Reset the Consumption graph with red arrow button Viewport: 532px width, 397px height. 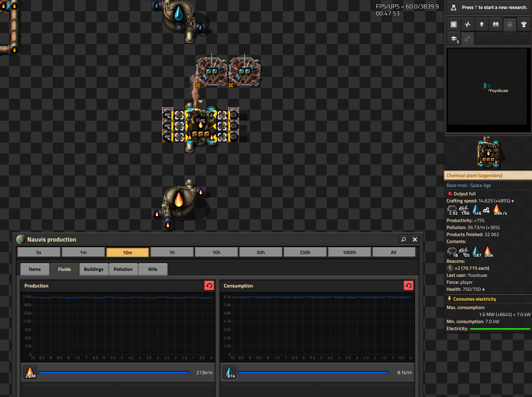click(408, 286)
